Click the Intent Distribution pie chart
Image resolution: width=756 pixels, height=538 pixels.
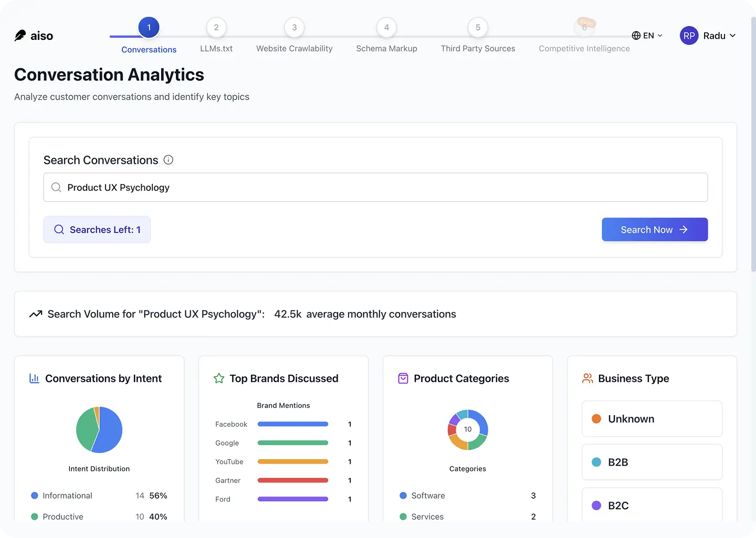tap(99, 430)
